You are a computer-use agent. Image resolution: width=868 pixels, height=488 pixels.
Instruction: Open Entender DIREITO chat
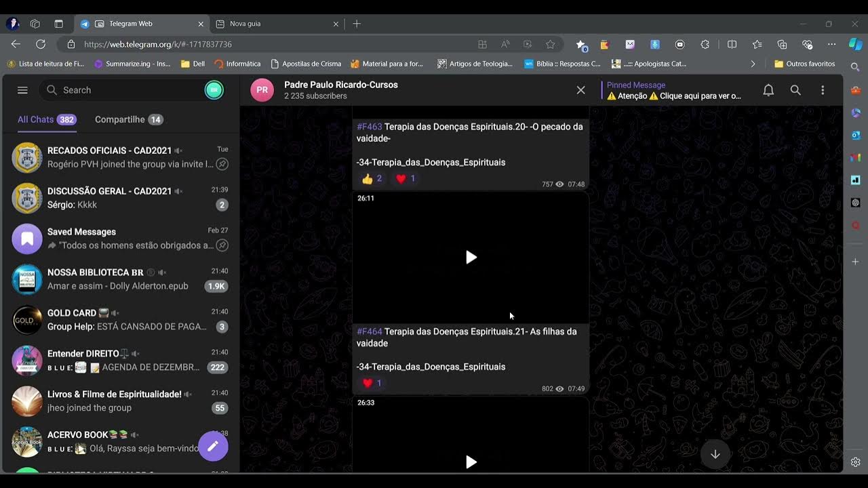tap(120, 361)
